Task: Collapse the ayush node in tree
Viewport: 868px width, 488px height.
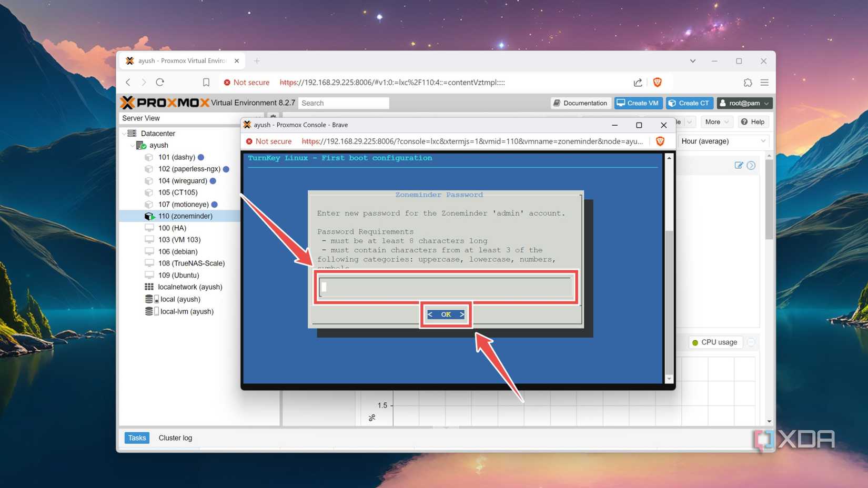Action: point(132,145)
